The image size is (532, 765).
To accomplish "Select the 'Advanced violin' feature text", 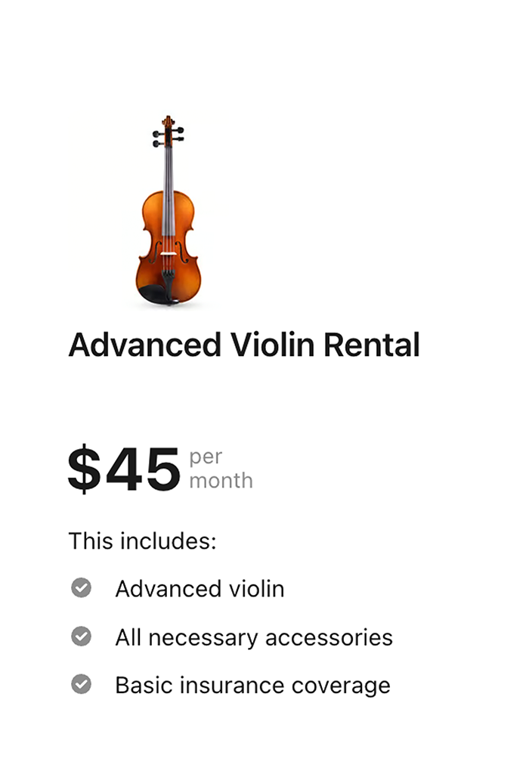I will coord(199,589).
